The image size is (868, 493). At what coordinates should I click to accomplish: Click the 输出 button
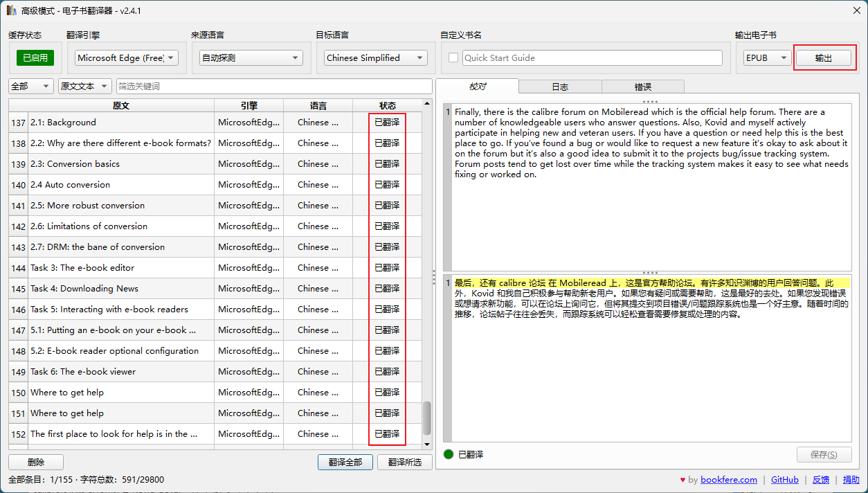[x=824, y=58]
